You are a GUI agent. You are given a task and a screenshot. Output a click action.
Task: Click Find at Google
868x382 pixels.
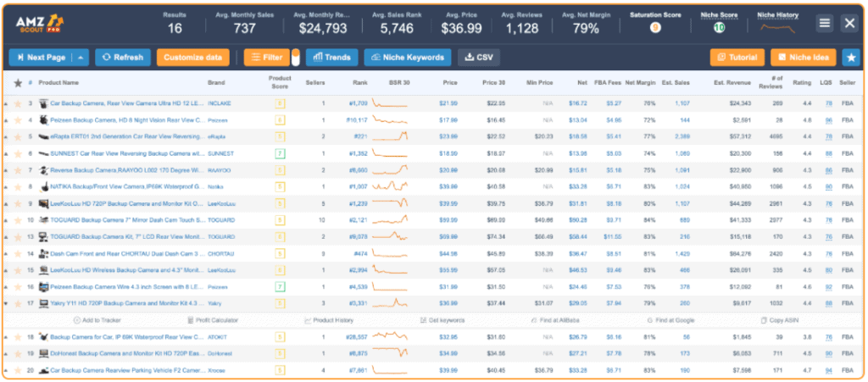tap(670, 320)
